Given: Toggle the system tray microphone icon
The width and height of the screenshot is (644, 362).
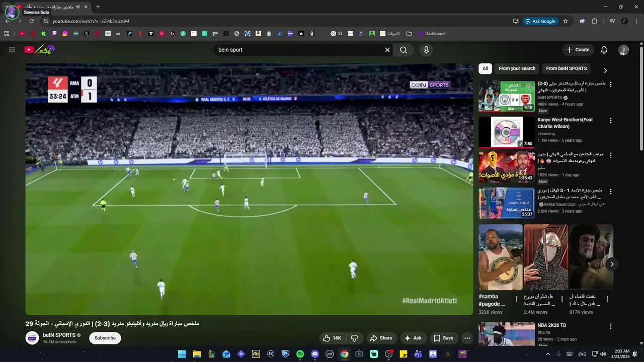Looking at the screenshot, I should point(558,354).
